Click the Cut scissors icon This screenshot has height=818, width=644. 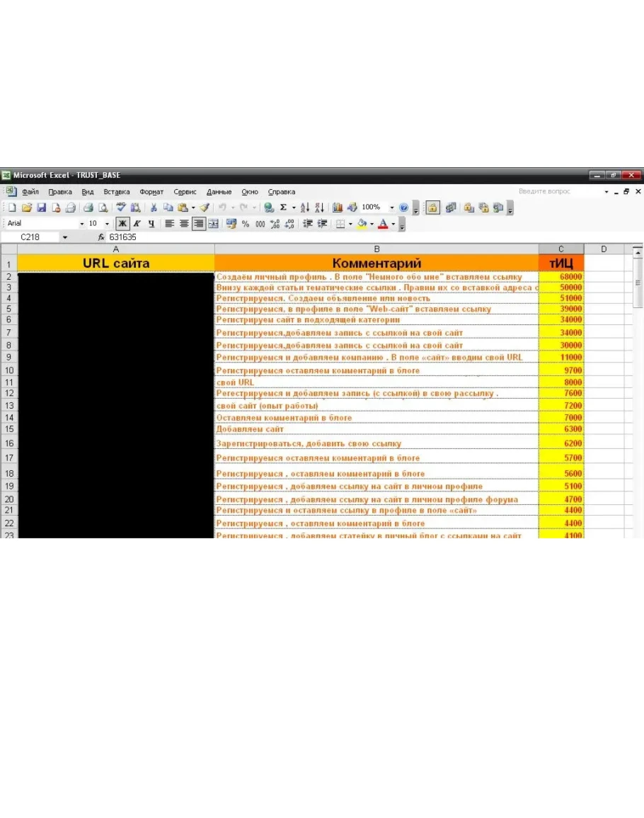tap(152, 208)
